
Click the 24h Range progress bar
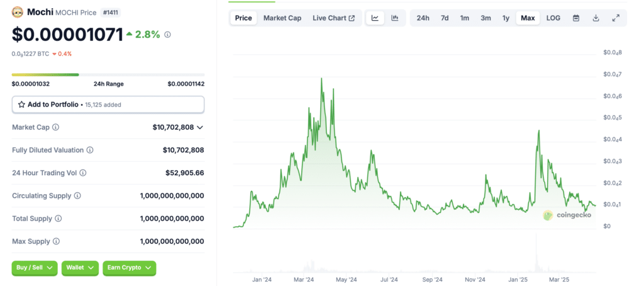(108, 75)
